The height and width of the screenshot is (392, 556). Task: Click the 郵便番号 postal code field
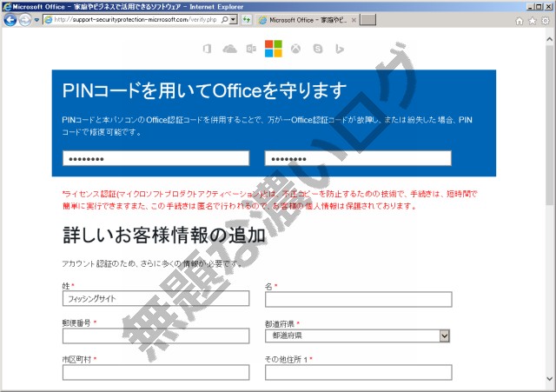[156, 336]
